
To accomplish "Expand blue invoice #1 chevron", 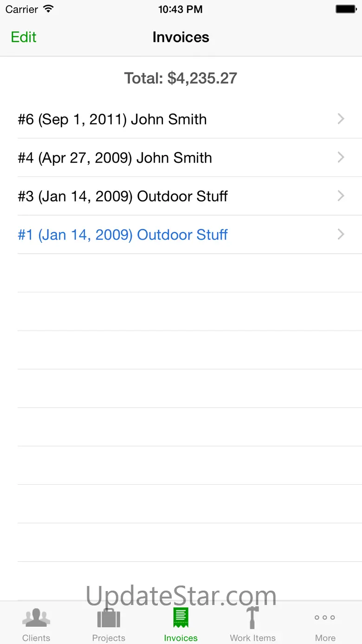I will coord(341,235).
